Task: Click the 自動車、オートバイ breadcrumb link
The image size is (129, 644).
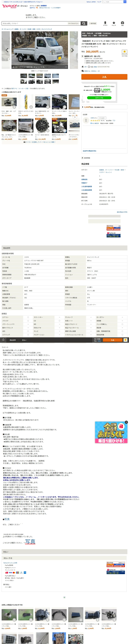Action: [x=20, y=29]
